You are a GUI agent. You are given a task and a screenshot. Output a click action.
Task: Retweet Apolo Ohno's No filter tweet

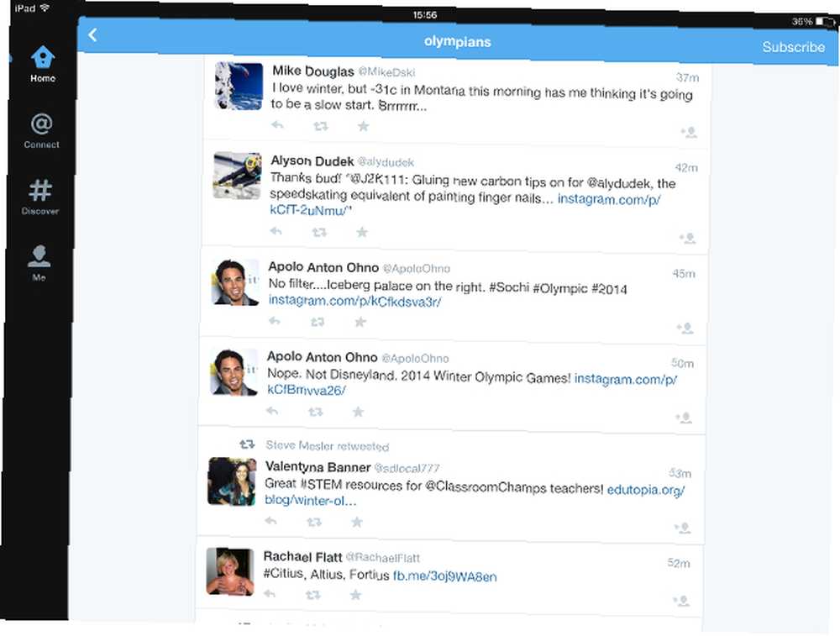(x=318, y=322)
